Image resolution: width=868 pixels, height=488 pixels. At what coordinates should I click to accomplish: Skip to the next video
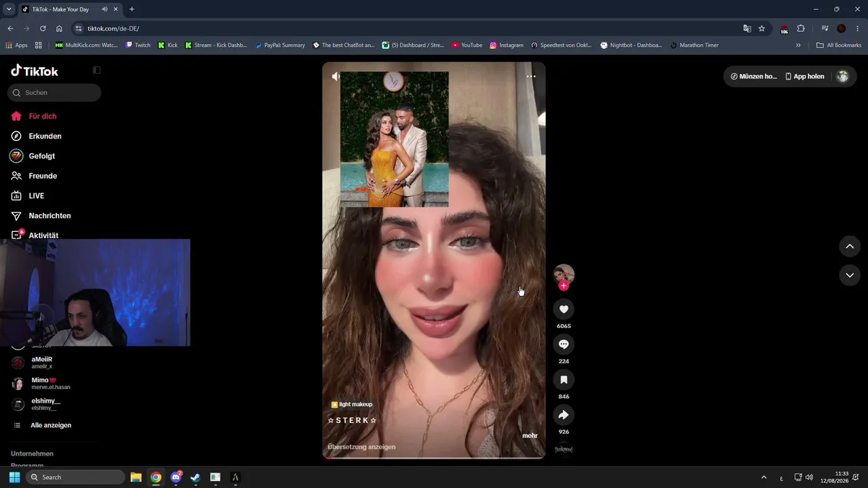coord(850,275)
